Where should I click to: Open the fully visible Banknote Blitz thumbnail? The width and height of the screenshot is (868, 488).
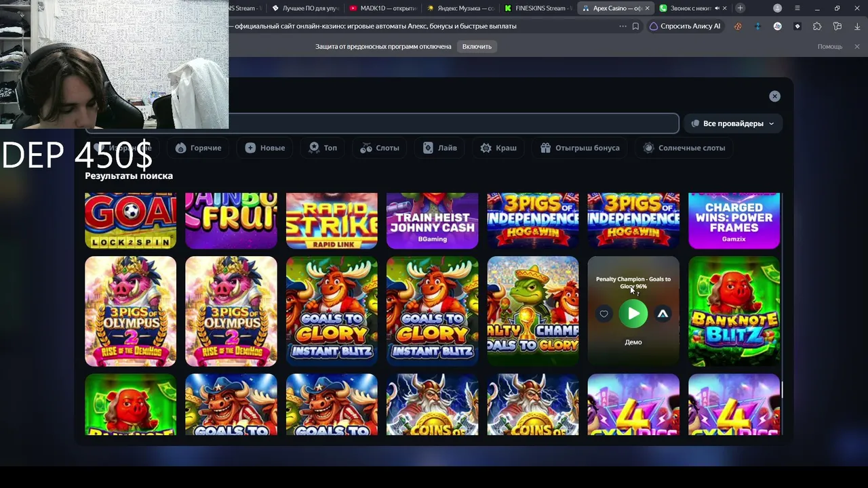tap(734, 311)
